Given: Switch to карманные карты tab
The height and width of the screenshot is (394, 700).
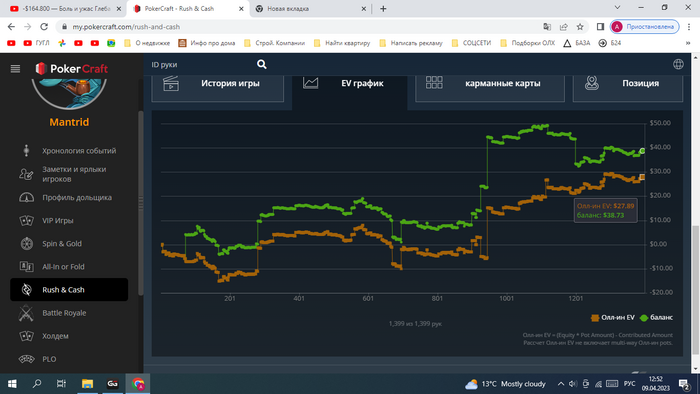Looking at the screenshot, I should pyautogui.click(x=490, y=88).
